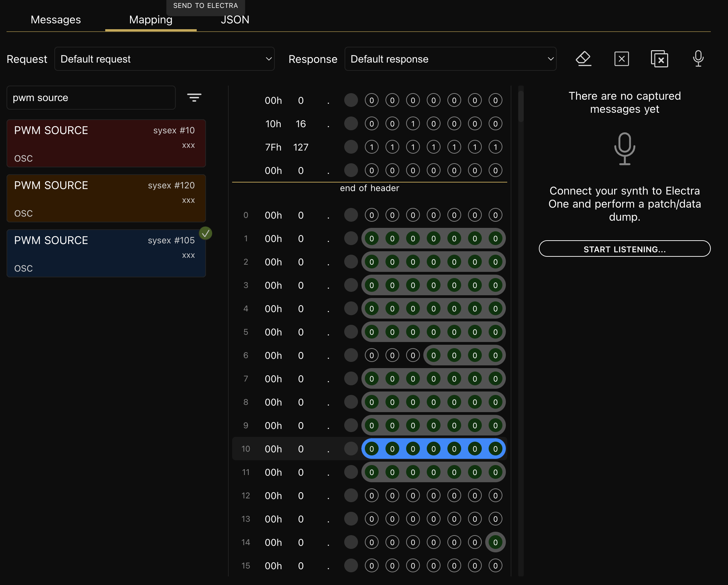
Task: Click the byte list vertical scrollbar
Action: tap(521, 107)
